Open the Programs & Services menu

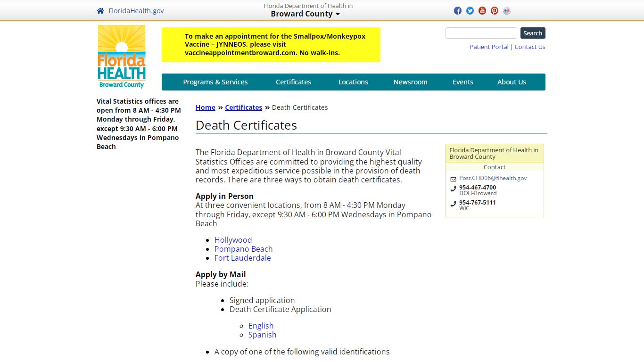click(x=215, y=82)
